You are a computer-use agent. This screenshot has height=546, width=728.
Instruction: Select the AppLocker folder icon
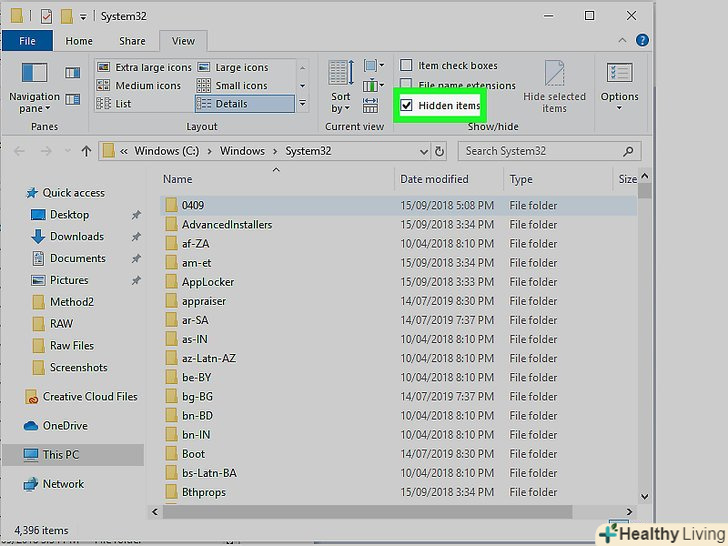[x=171, y=282]
